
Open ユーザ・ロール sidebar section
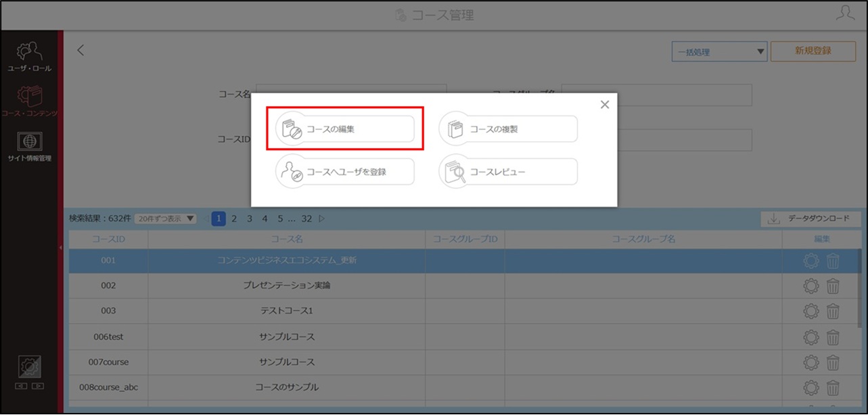tap(30, 57)
